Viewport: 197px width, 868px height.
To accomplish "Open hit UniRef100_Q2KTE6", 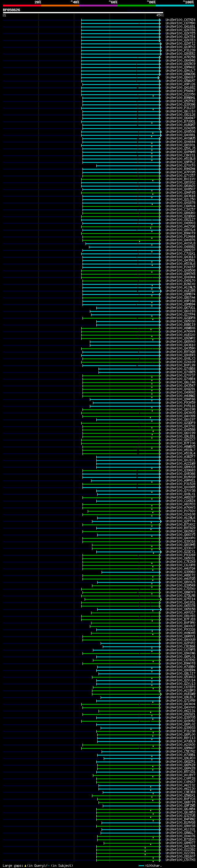I will [x=180, y=30].
